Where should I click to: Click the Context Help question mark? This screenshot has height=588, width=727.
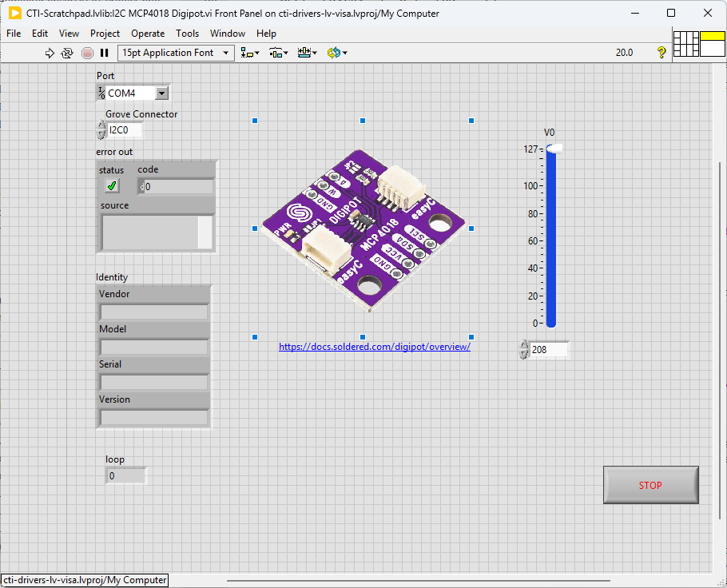pyautogui.click(x=661, y=53)
